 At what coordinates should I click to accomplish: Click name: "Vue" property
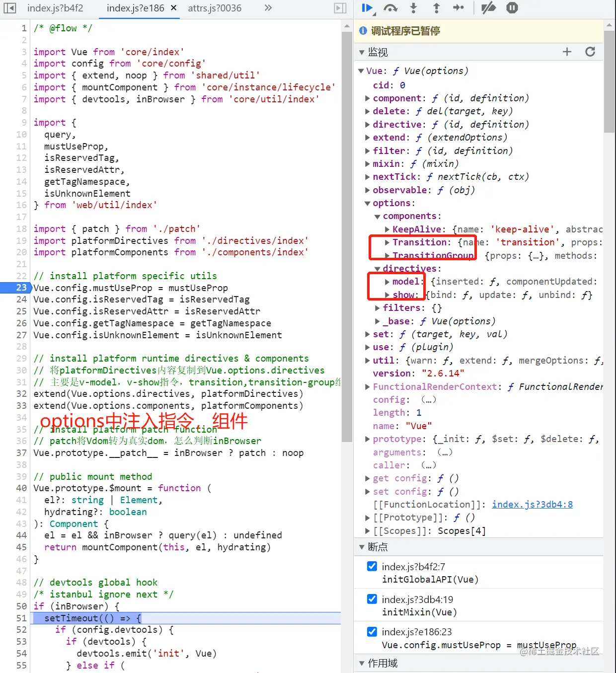coord(402,426)
